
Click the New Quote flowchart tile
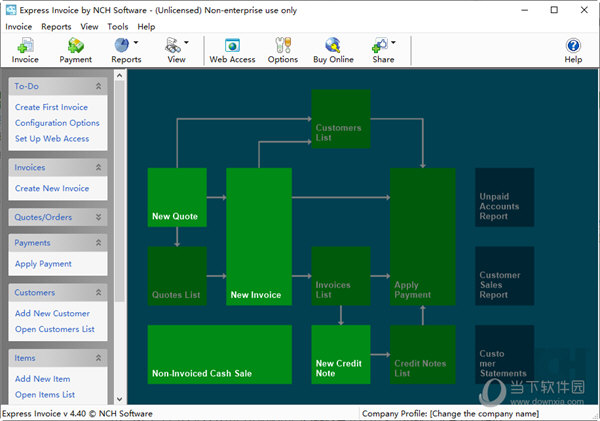[x=177, y=197]
